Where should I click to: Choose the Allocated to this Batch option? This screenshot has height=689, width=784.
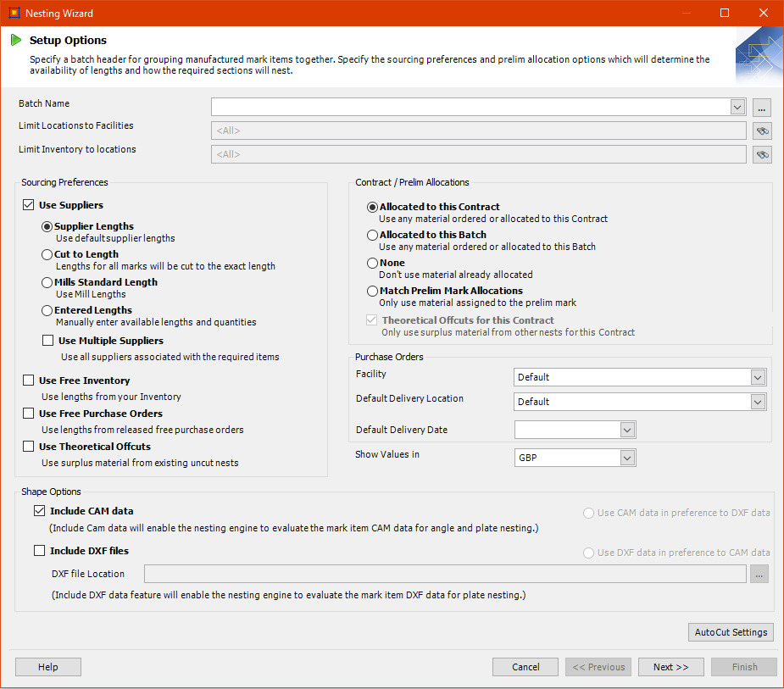point(372,235)
